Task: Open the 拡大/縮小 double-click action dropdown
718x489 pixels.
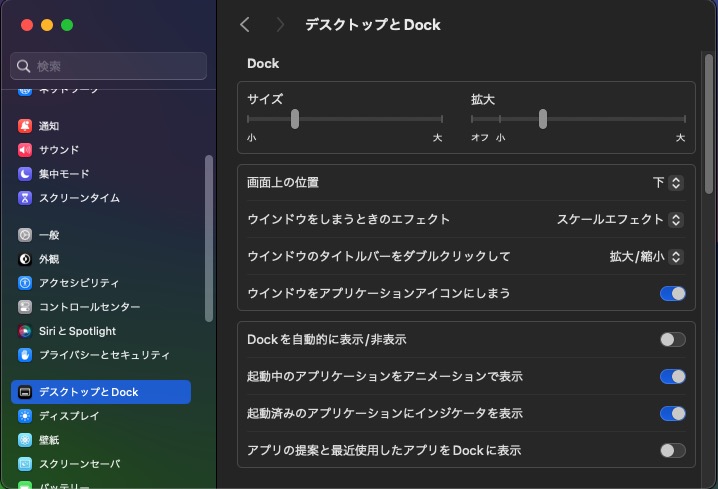Action: (646, 257)
